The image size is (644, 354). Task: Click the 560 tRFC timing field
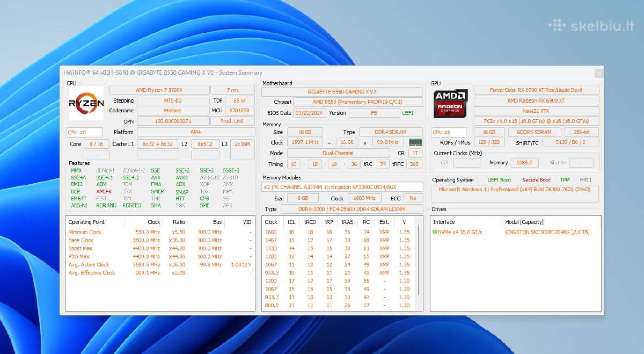pos(414,164)
